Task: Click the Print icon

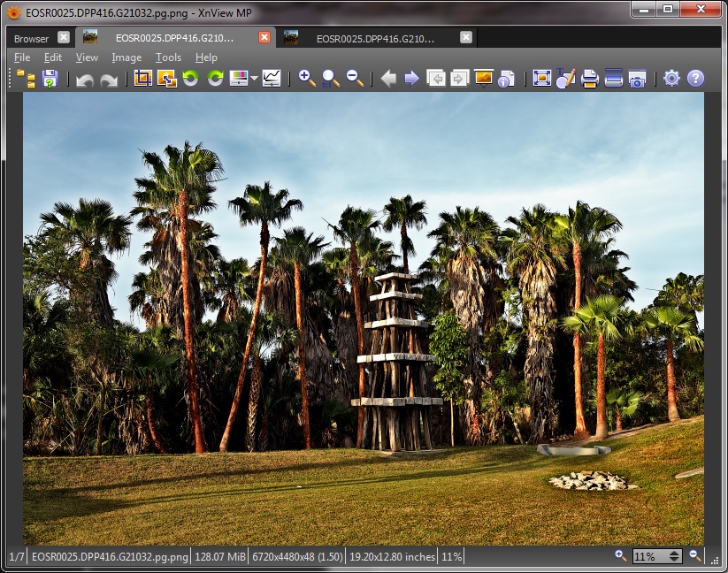Action: 590,79
